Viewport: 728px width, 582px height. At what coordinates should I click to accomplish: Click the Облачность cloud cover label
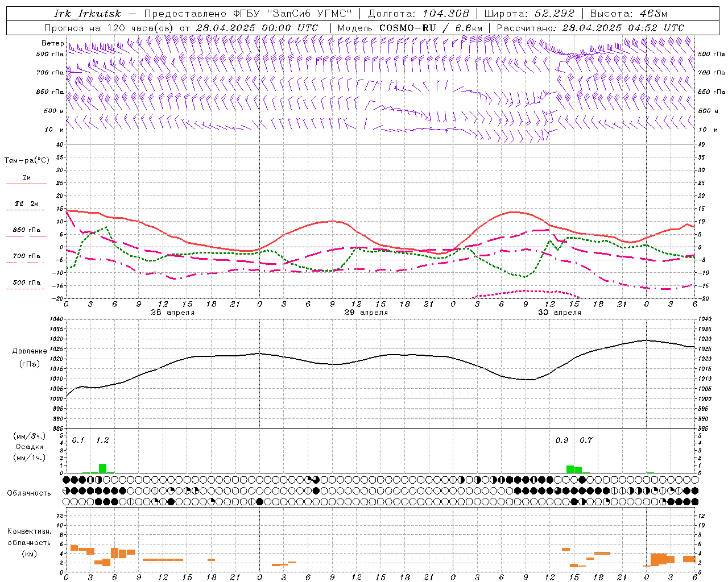(29, 493)
